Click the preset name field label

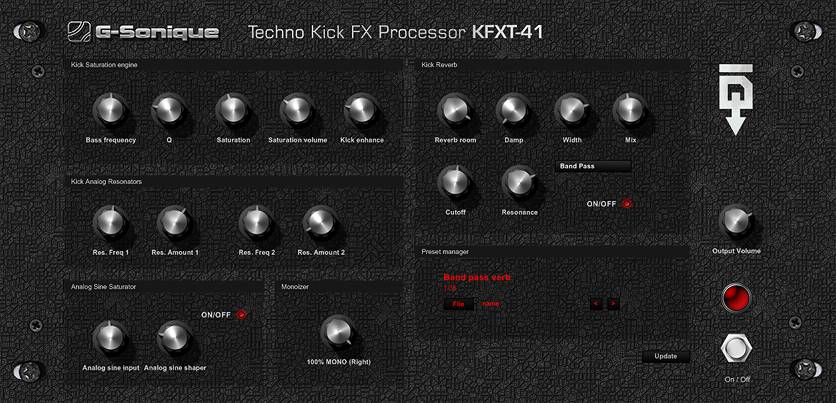(491, 304)
